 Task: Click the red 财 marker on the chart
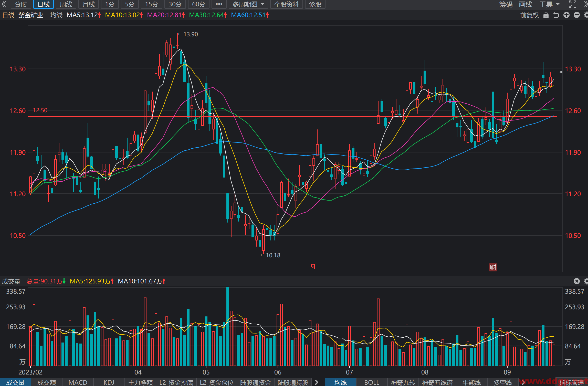coord(493,267)
